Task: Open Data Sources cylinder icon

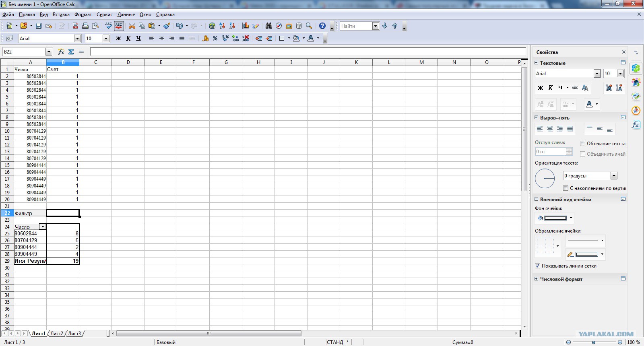Action: pyautogui.click(x=299, y=26)
